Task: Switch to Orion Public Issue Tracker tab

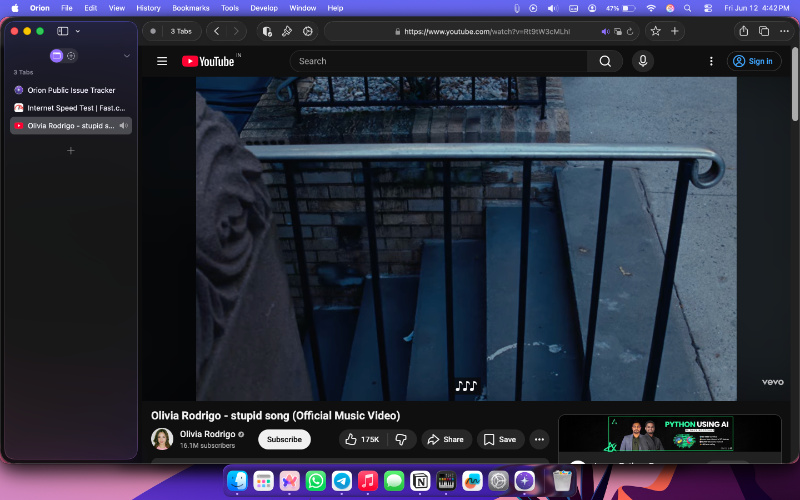Action: (x=71, y=90)
